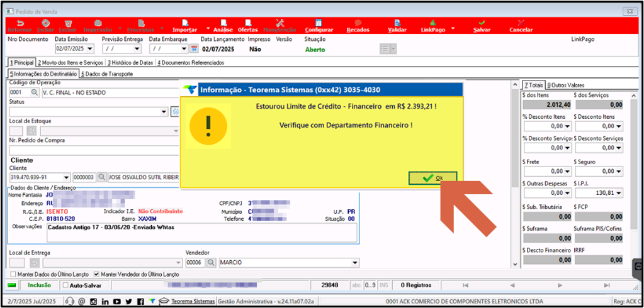
Task: Click the @ email icon in status bar
Action: tap(82, 302)
